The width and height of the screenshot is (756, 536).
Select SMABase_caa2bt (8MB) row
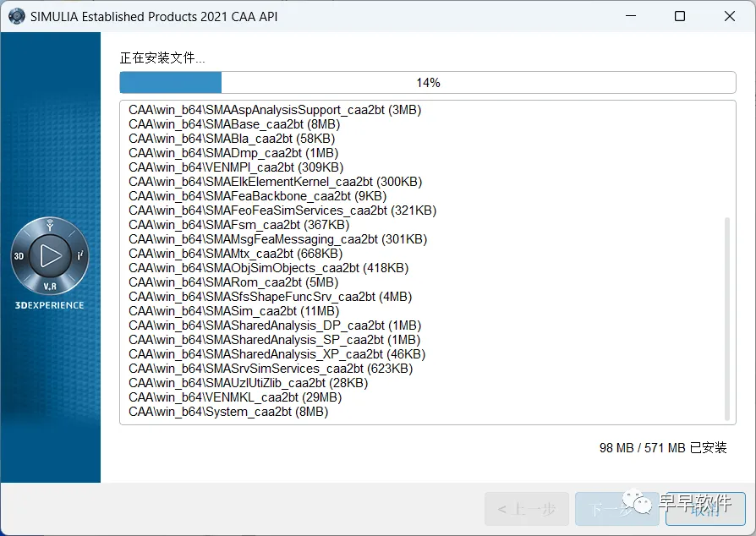pos(234,124)
